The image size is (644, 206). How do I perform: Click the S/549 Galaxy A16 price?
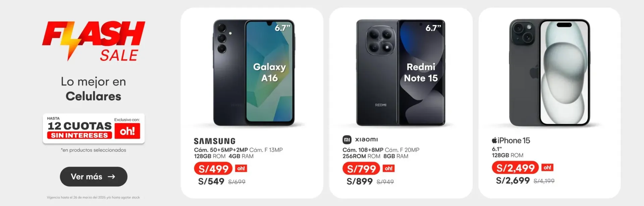(211, 181)
